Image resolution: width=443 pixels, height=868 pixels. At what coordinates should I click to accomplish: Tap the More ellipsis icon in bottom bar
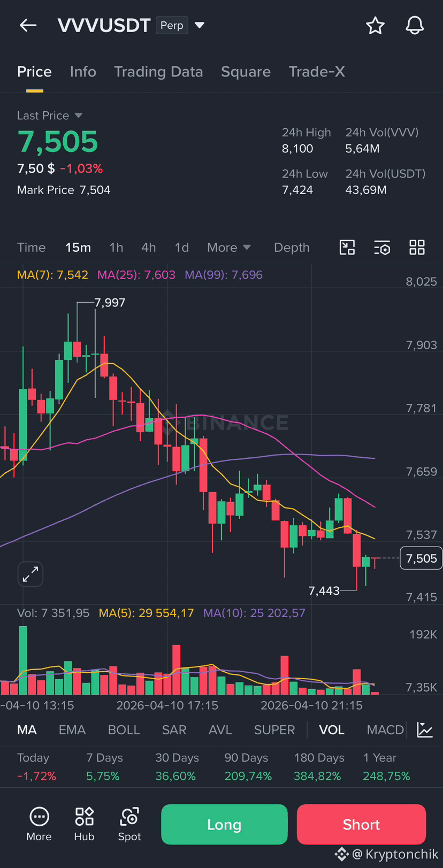point(39,817)
